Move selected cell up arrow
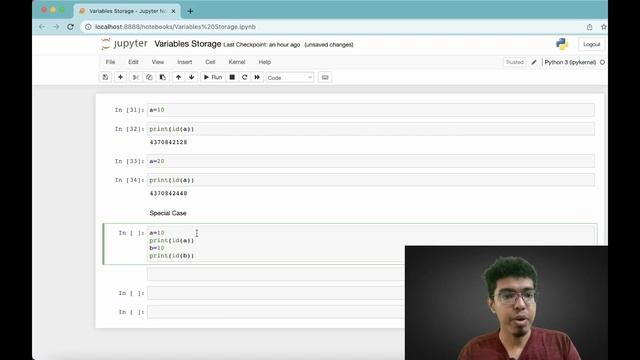This screenshot has height=360, width=640. (x=178, y=77)
